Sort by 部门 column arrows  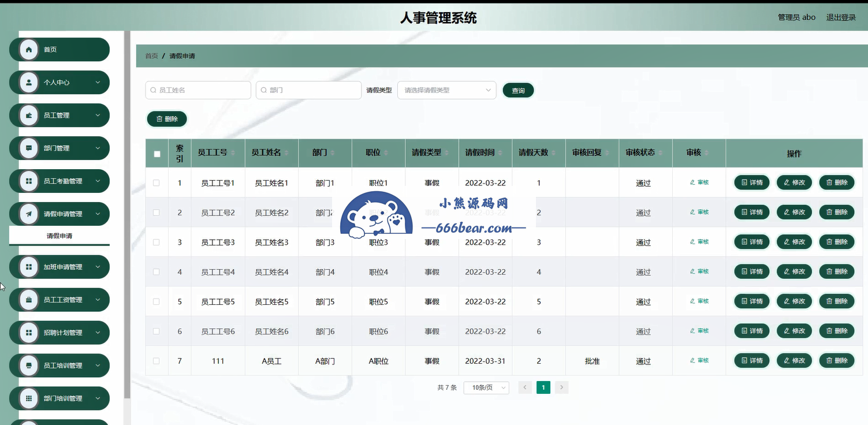click(x=332, y=153)
